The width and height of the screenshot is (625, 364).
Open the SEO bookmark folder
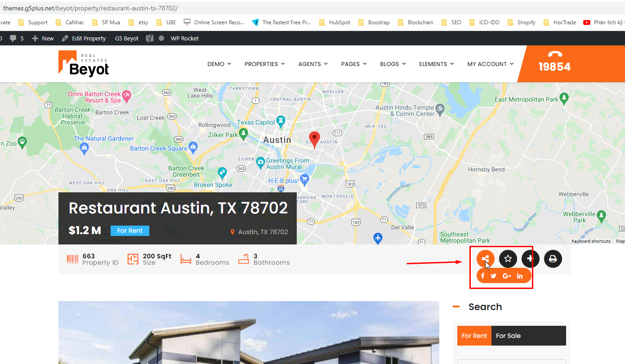(451, 22)
